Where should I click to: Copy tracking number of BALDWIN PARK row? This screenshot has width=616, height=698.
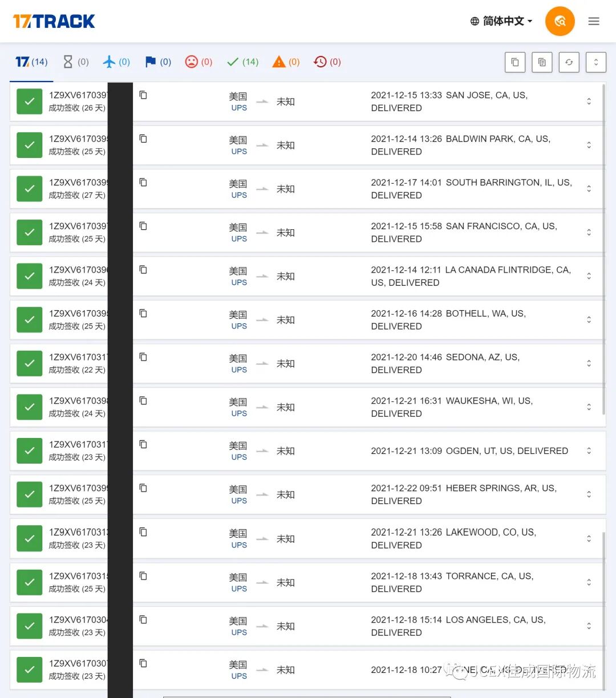coord(143,139)
